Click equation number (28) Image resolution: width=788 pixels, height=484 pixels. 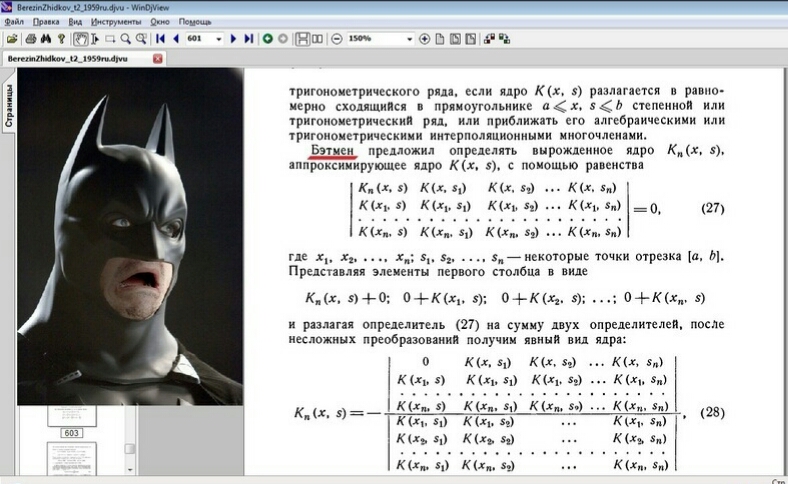point(712,413)
